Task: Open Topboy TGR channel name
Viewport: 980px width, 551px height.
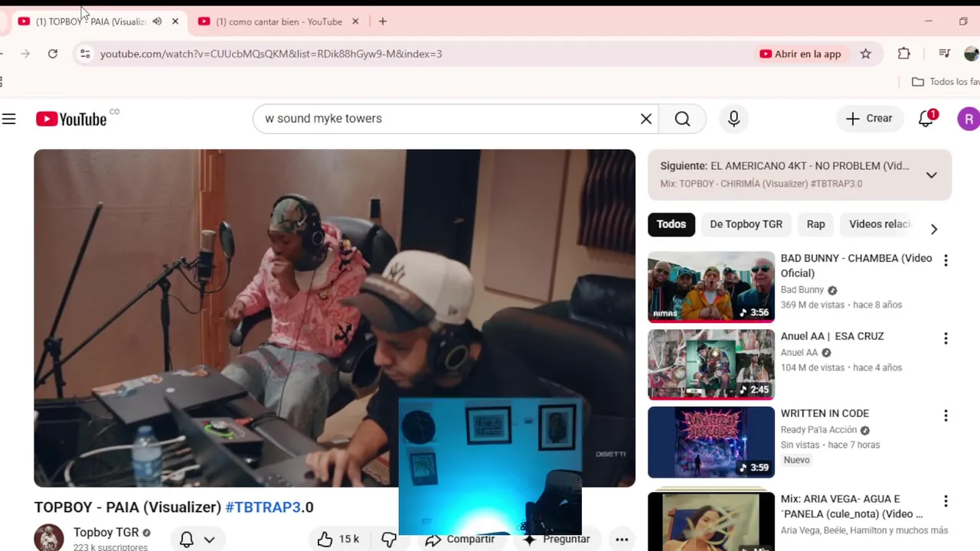Action: [106, 533]
